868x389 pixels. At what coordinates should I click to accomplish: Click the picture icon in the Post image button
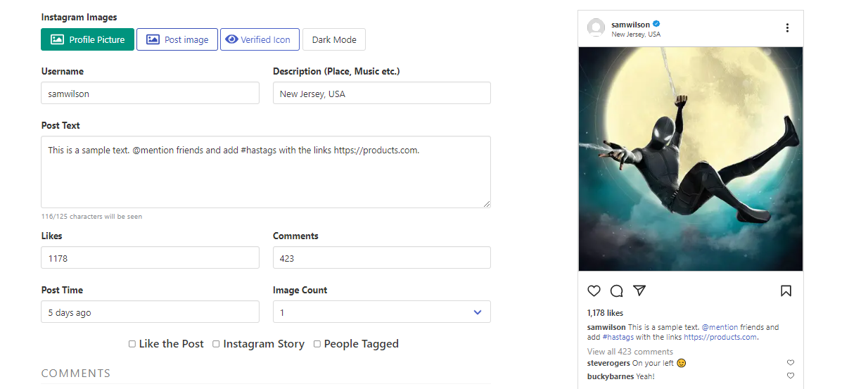coord(153,39)
